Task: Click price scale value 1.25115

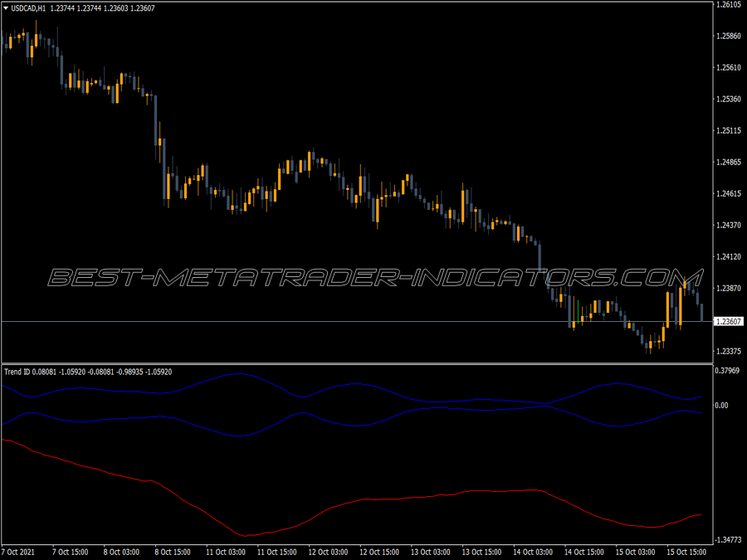Action: pos(729,130)
